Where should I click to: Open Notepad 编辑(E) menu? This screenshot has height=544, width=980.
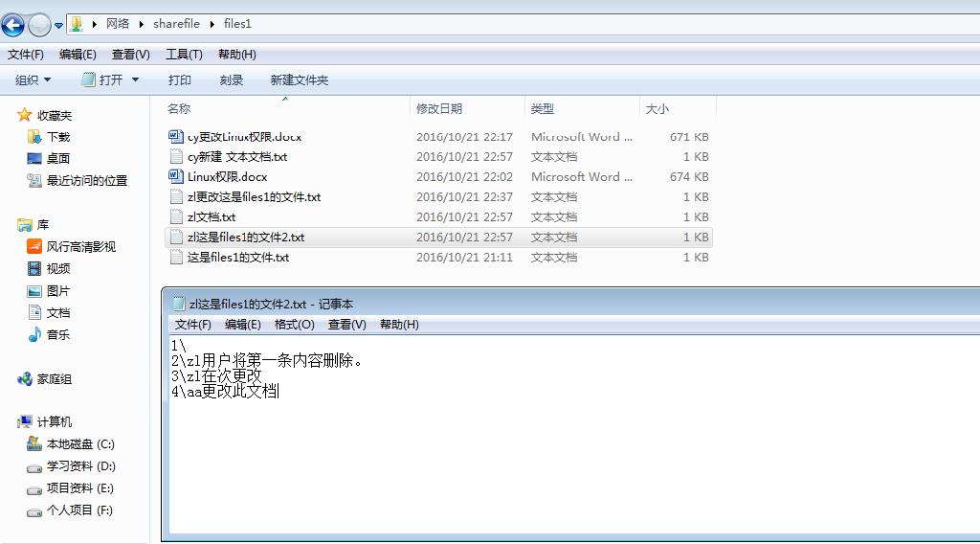pyautogui.click(x=242, y=325)
